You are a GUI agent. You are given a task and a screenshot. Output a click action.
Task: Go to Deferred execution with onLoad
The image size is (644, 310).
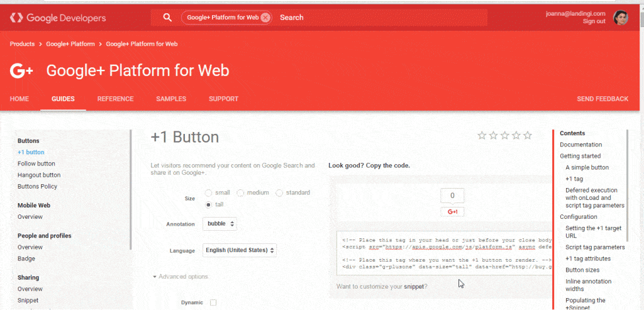(x=595, y=198)
